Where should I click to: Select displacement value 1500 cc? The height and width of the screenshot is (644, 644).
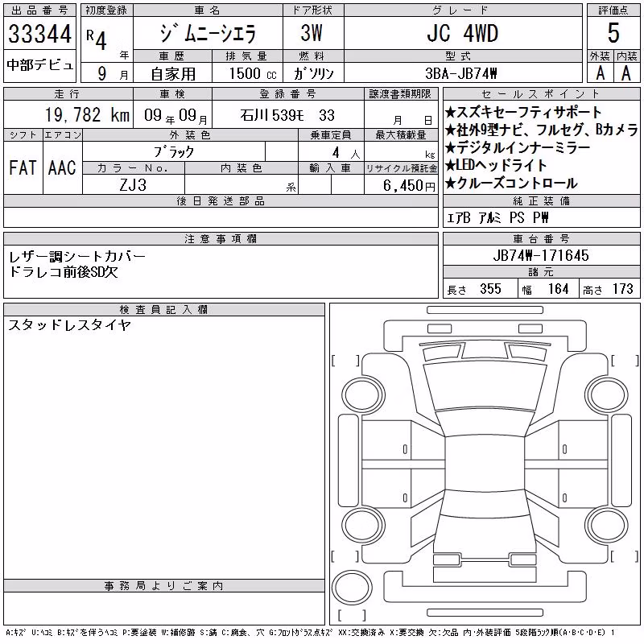[x=253, y=73]
